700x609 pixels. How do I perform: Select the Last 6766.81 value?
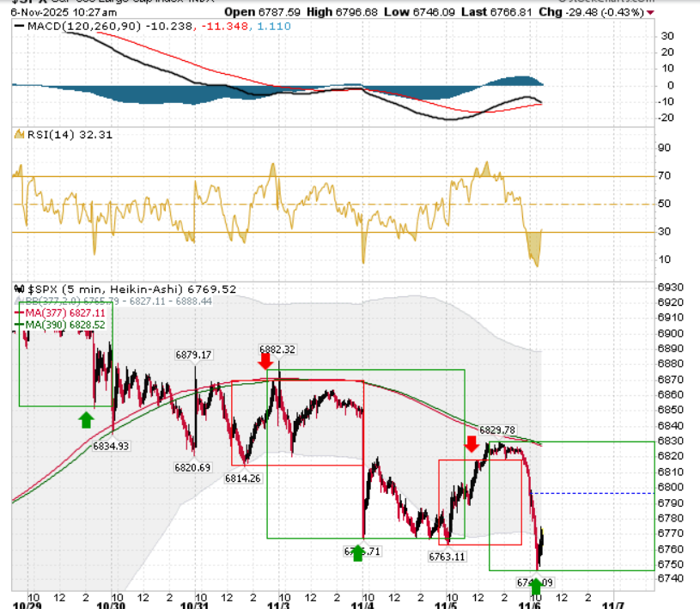tap(496, 12)
